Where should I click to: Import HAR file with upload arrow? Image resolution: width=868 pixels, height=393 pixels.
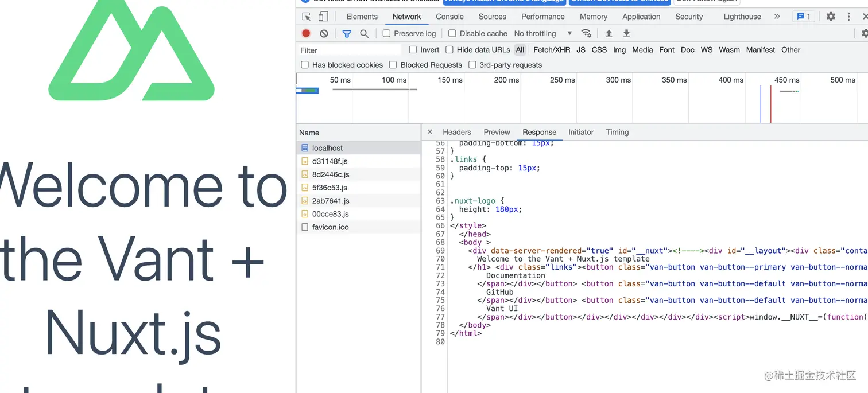point(609,33)
